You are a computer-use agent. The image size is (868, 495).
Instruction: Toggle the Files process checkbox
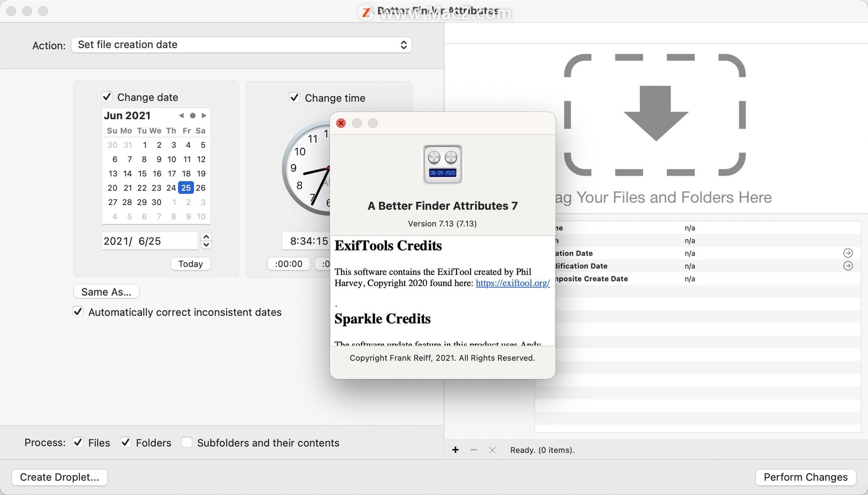[78, 443]
